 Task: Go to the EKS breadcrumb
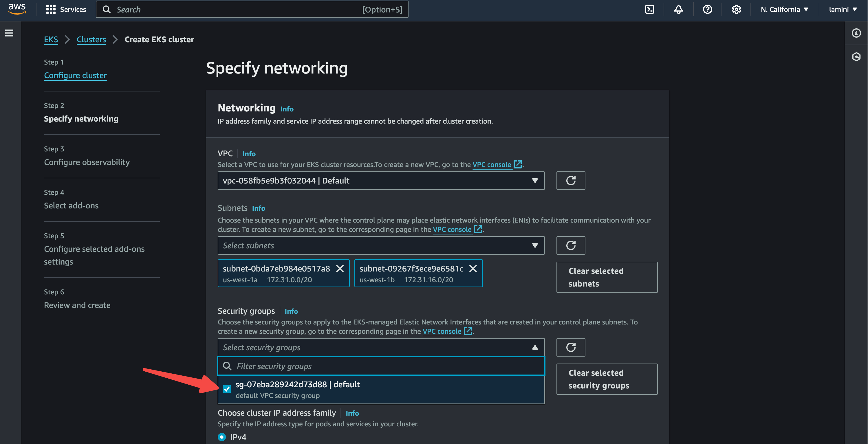click(51, 39)
